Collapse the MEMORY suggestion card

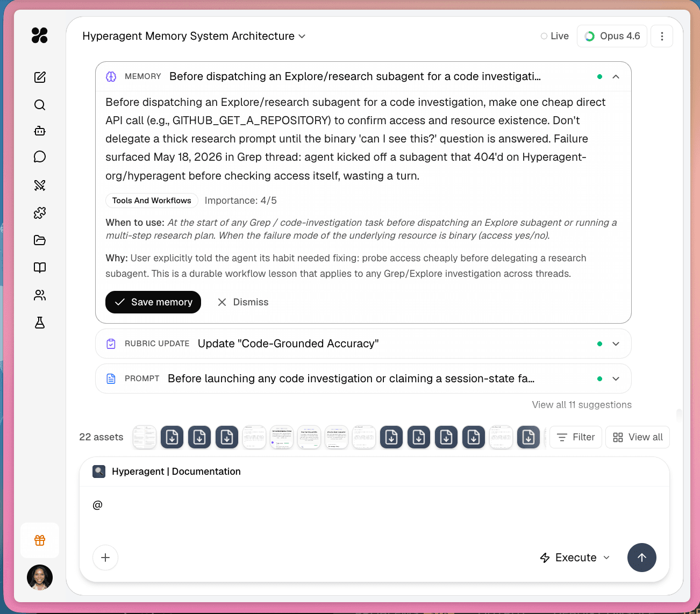616,76
